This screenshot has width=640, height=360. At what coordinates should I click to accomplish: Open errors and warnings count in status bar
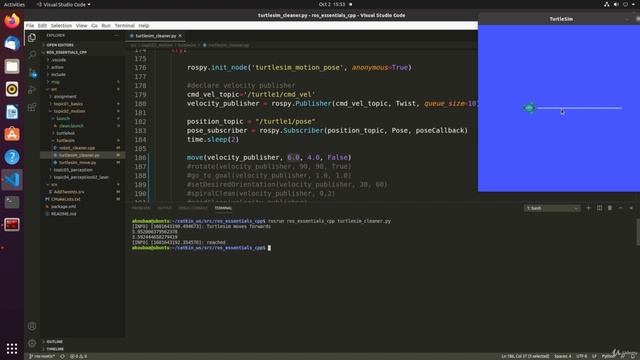pos(78,356)
